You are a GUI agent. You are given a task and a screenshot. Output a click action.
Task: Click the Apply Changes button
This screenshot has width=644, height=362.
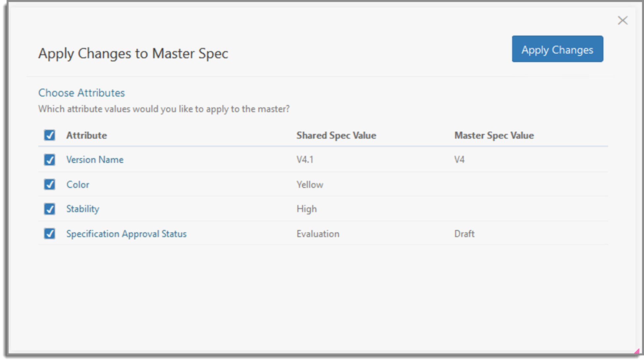[x=557, y=49]
